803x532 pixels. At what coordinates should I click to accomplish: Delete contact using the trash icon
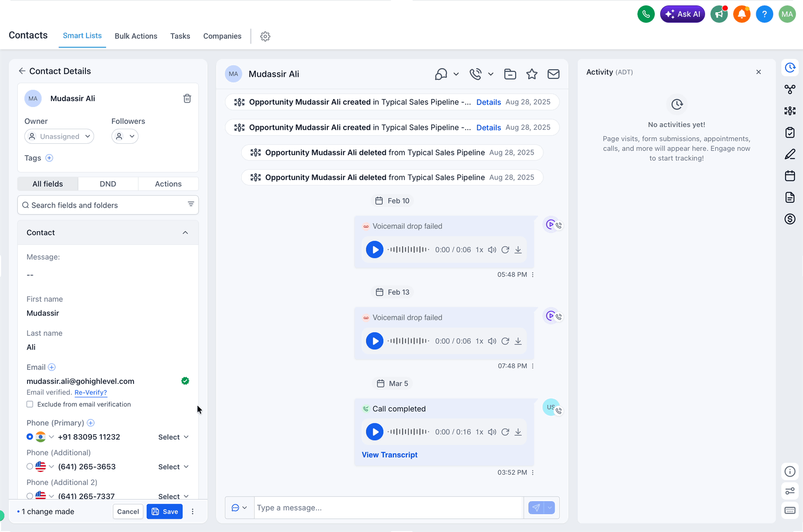(x=187, y=98)
